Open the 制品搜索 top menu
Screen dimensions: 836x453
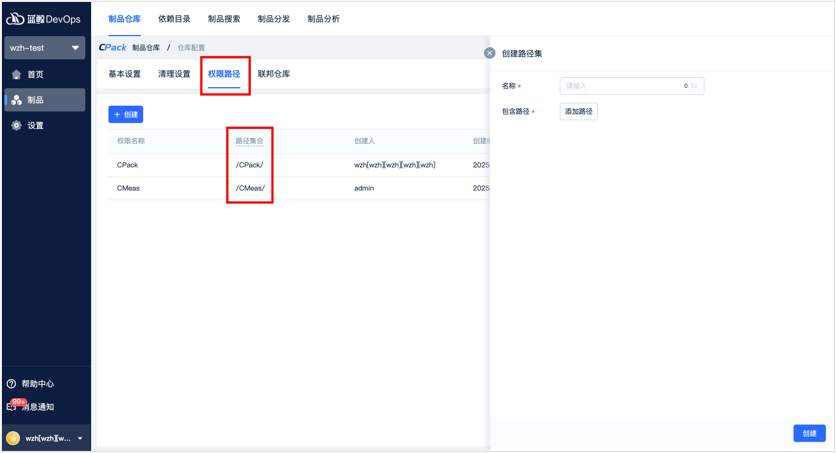224,19
